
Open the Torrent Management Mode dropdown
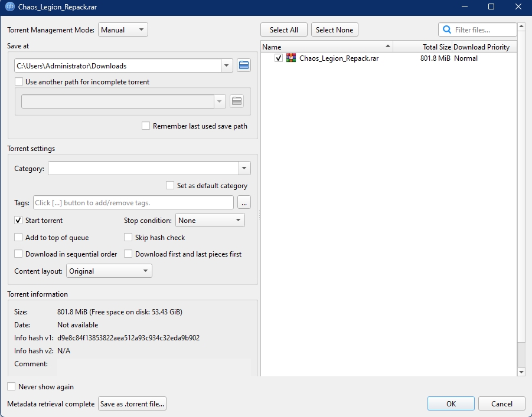(x=123, y=30)
